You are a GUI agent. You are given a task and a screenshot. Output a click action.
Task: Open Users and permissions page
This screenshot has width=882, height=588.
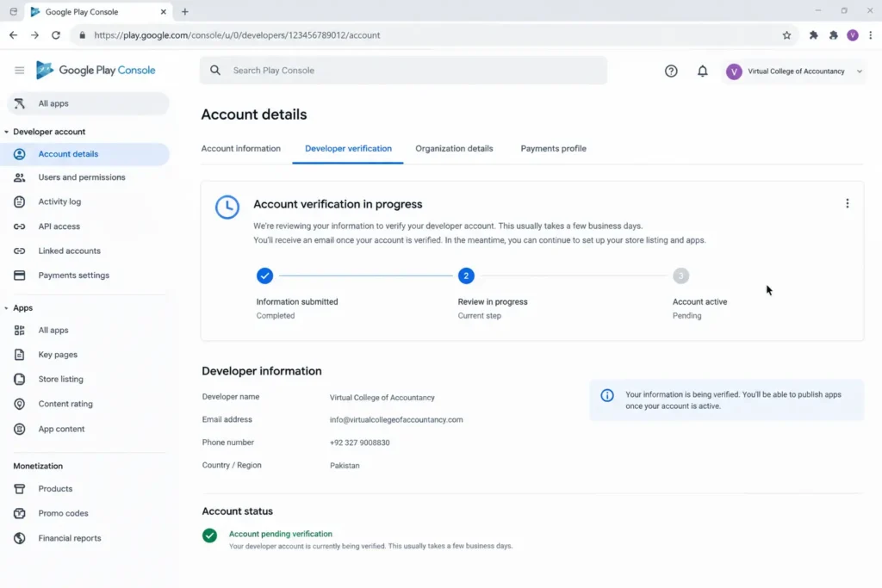[82, 177]
